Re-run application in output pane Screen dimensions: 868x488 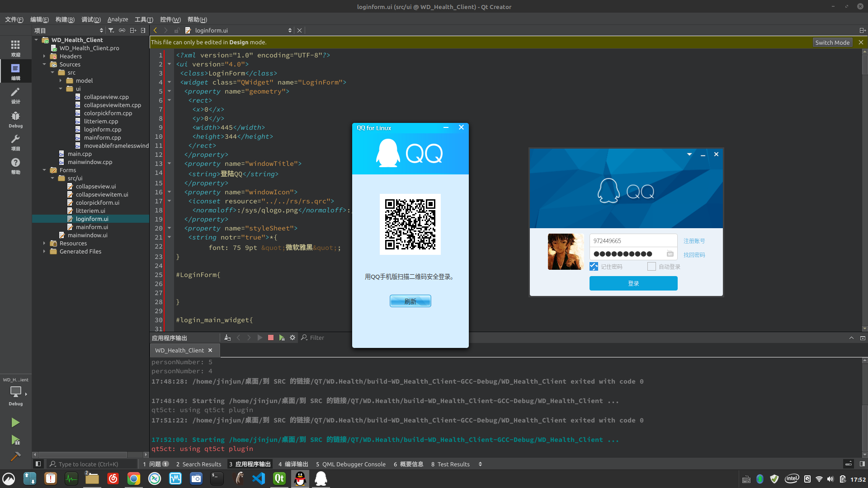[x=260, y=338]
